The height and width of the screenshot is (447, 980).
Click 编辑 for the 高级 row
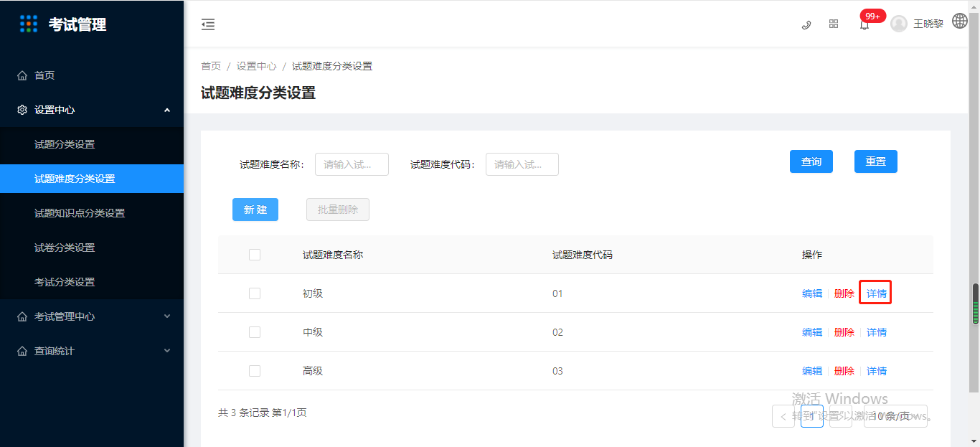pyautogui.click(x=812, y=371)
